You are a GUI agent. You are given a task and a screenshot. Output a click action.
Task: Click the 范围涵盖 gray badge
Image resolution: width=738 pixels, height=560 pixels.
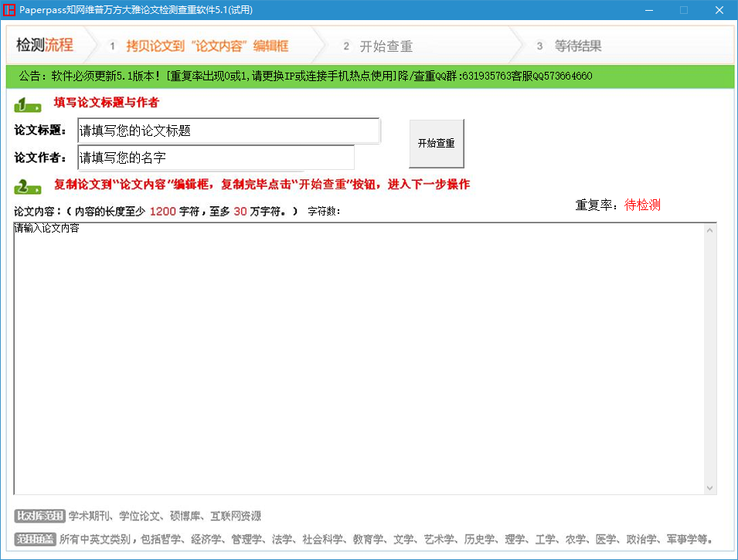(x=36, y=539)
